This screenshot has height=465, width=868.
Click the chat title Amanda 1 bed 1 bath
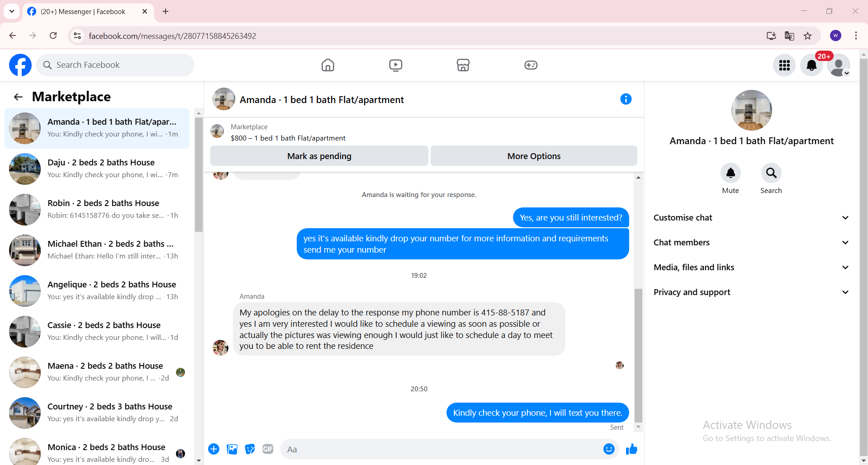(x=322, y=99)
